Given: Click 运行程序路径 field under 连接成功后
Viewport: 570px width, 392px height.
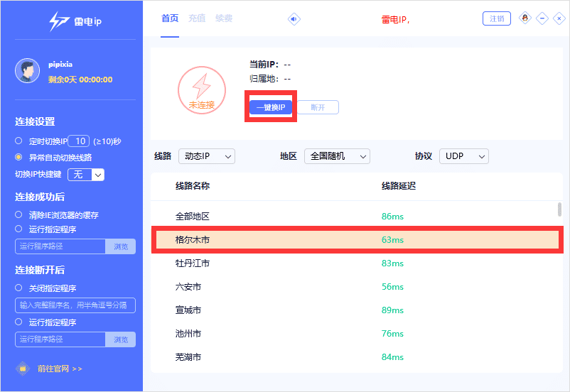Looking at the screenshot, I should click(x=60, y=246).
